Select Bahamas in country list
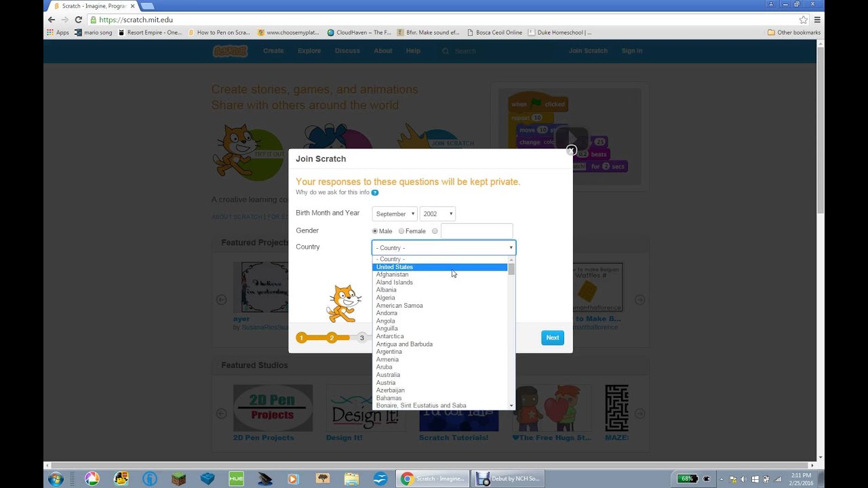This screenshot has width=868, height=488. [440, 398]
